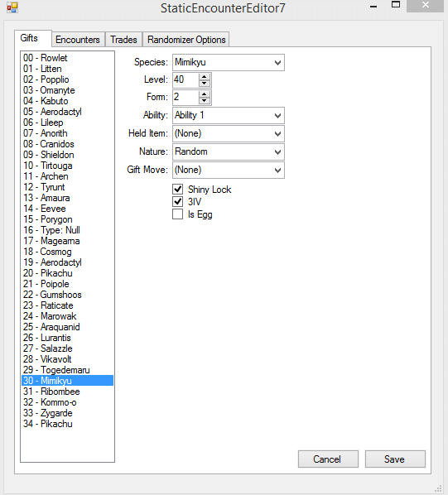Image resolution: width=448 pixels, height=495 pixels.
Task: Select 34 - Pikachu entry
Action: point(67,423)
